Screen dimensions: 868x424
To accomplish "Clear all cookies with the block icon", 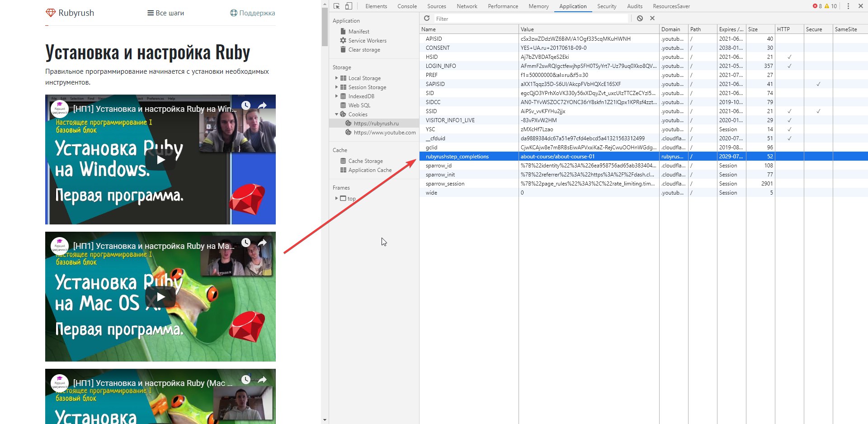I will 640,18.
